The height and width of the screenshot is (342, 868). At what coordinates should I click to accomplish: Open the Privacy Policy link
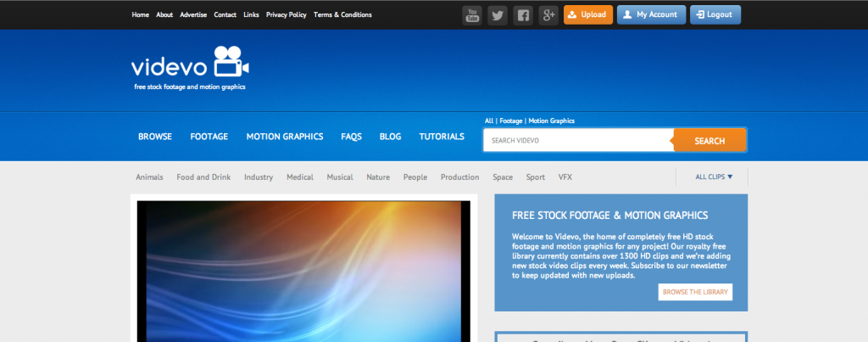tap(287, 15)
